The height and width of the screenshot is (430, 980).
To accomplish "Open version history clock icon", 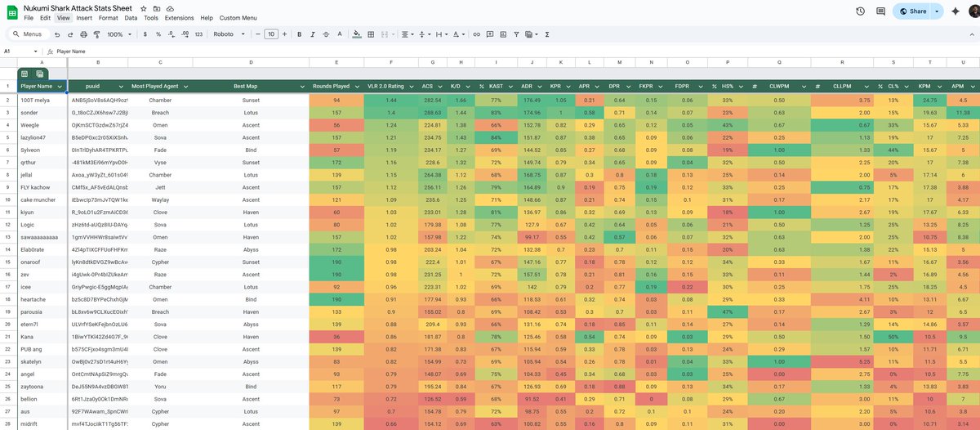I will click(860, 11).
